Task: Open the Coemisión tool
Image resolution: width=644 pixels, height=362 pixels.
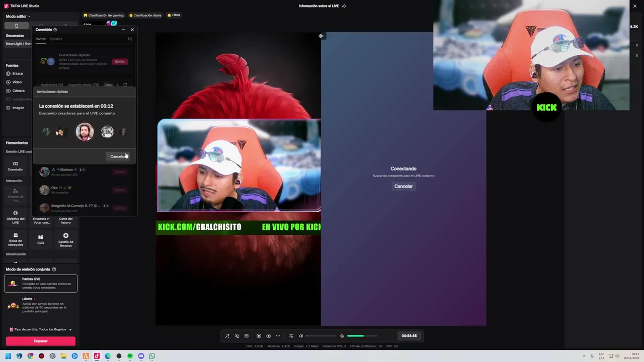Action: coord(16,166)
